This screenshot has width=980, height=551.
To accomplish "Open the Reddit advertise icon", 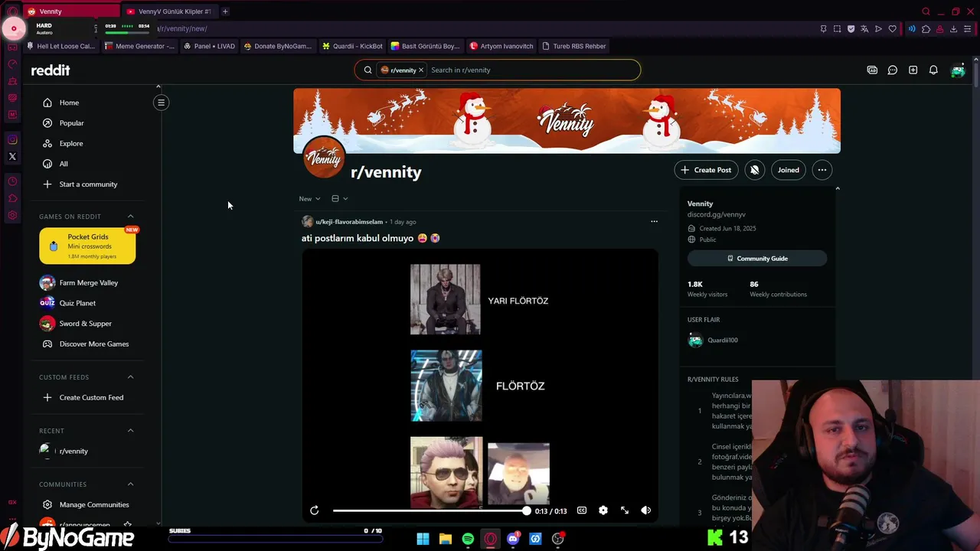I will (x=872, y=70).
